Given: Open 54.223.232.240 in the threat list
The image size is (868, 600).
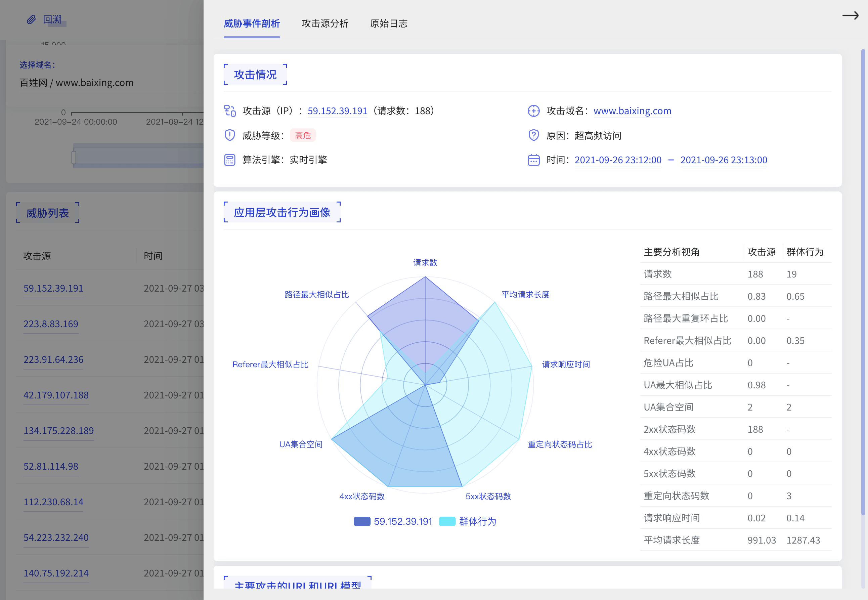Looking at the screenshot, I should (56, 538).
